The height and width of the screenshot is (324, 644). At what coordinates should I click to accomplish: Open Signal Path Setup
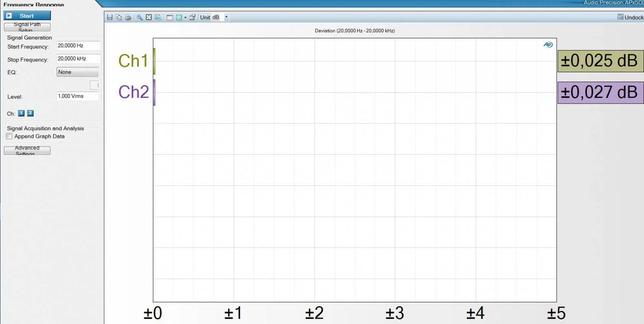pos(27,27)
